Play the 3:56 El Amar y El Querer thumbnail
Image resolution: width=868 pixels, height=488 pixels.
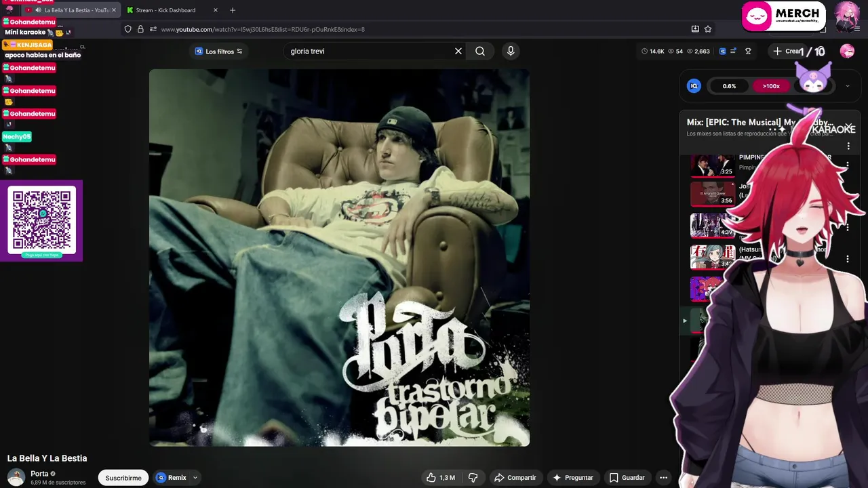click(x=712, y=194)
